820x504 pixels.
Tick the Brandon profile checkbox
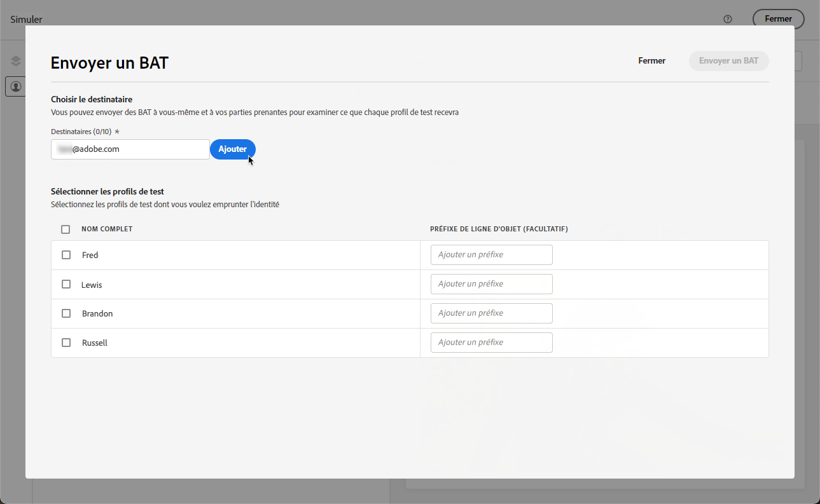tap(66, 313)
